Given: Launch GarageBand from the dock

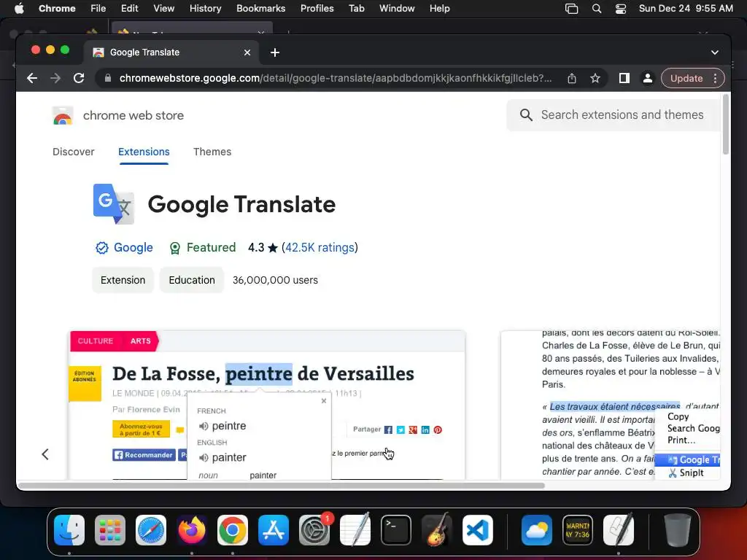Looking at the screenshot, I should [x=437, y=530].
